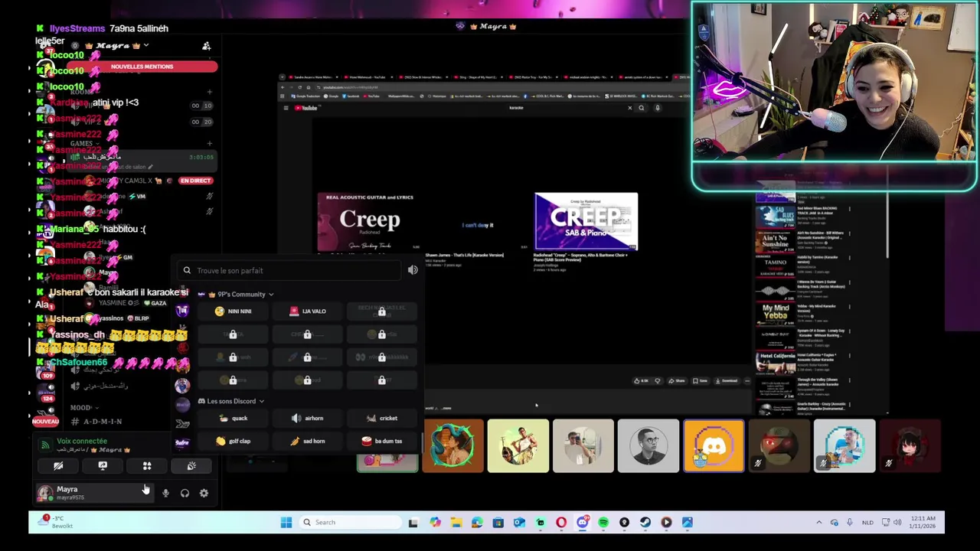Open the Windows Start menu
The width and height of the screenshot is (980, 551).
286,523
